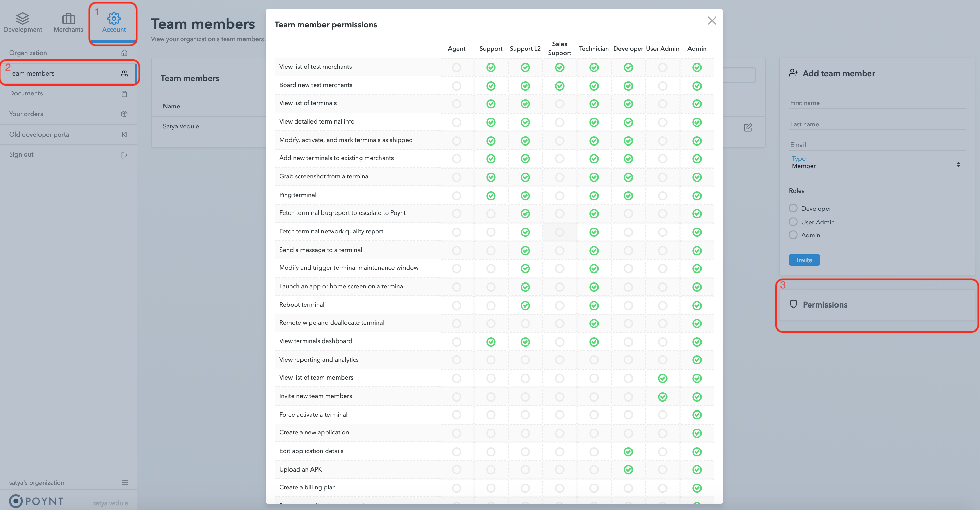Select the User Admin role radio button
Image resolution: width=980 pixels, height=510 pixels.
pos(793,222)
